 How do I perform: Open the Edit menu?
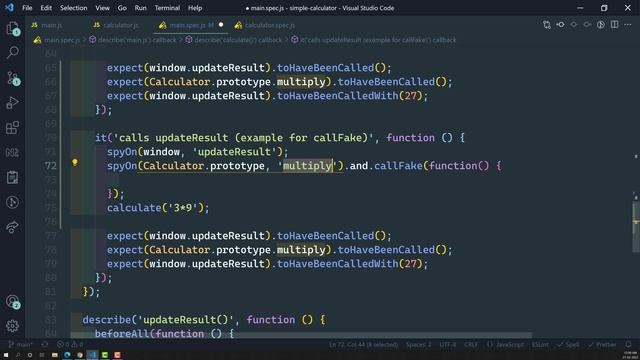click(x=46, y=8)
